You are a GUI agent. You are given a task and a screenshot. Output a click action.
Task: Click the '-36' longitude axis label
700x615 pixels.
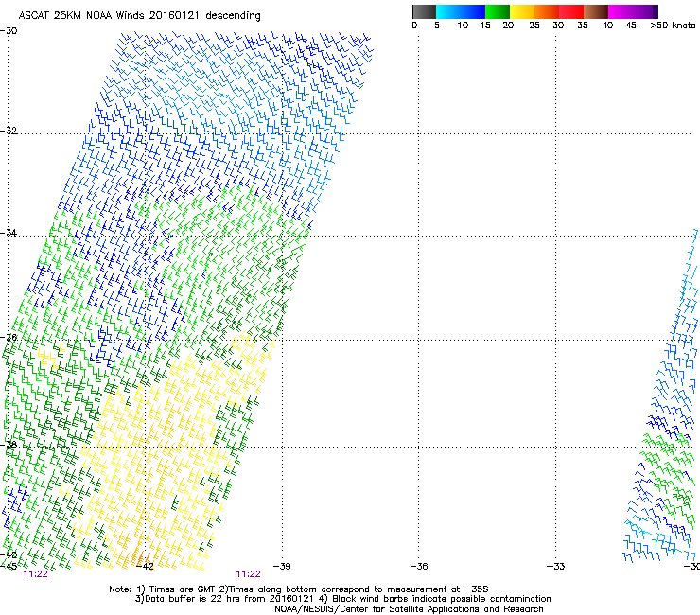[419, 567]
